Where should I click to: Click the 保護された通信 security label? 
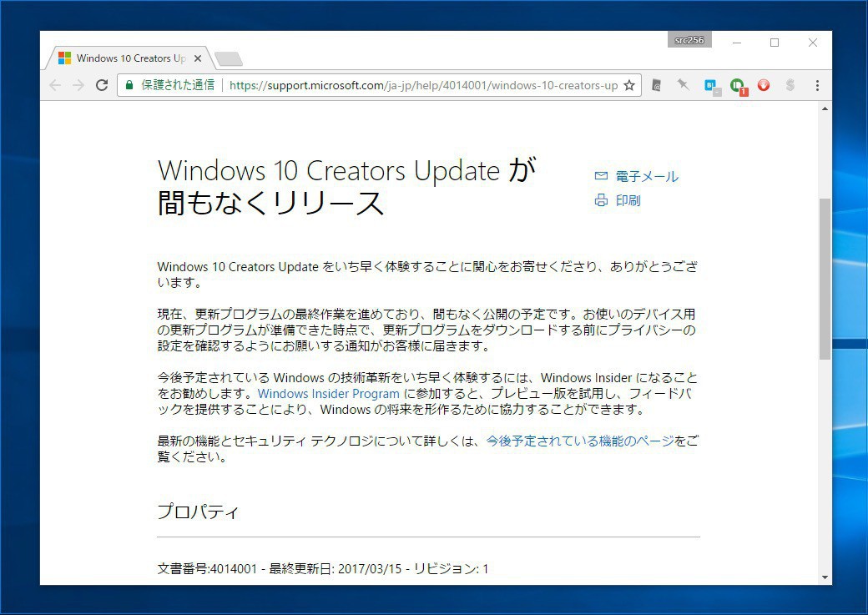click(178, 85)
